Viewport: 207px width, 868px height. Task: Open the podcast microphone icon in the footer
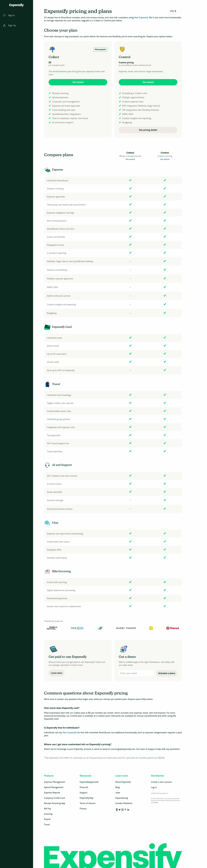(117, 810)
